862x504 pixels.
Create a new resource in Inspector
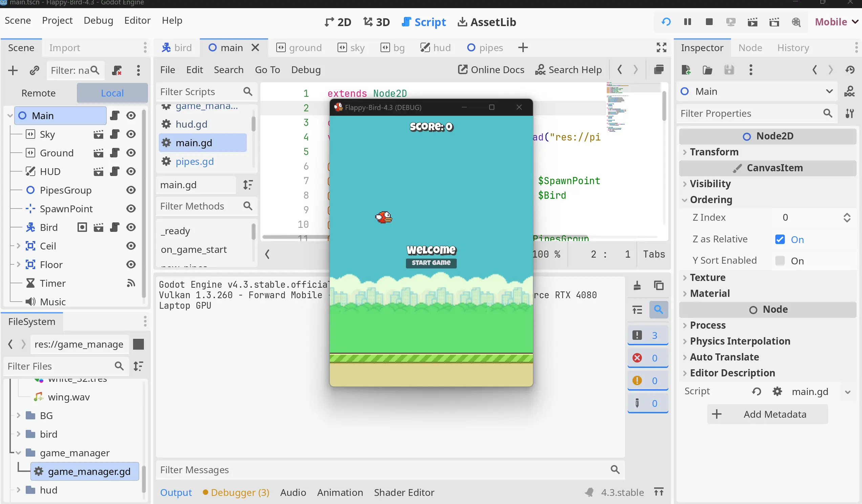click(686, 70)
